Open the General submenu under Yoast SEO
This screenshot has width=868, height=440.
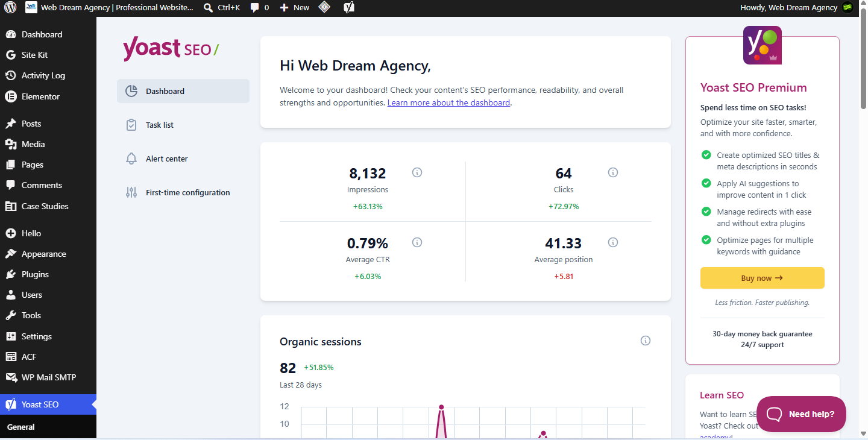click(x=20, y=427)
